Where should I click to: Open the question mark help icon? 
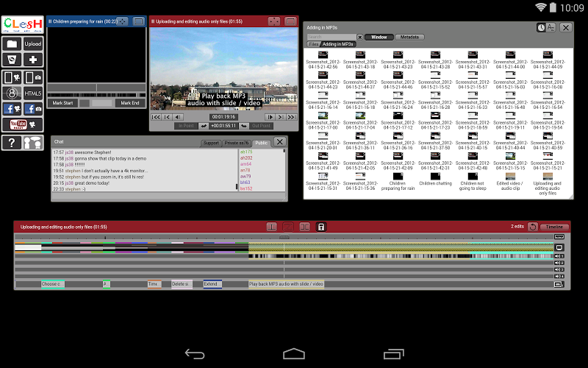(x=12, y=142)
